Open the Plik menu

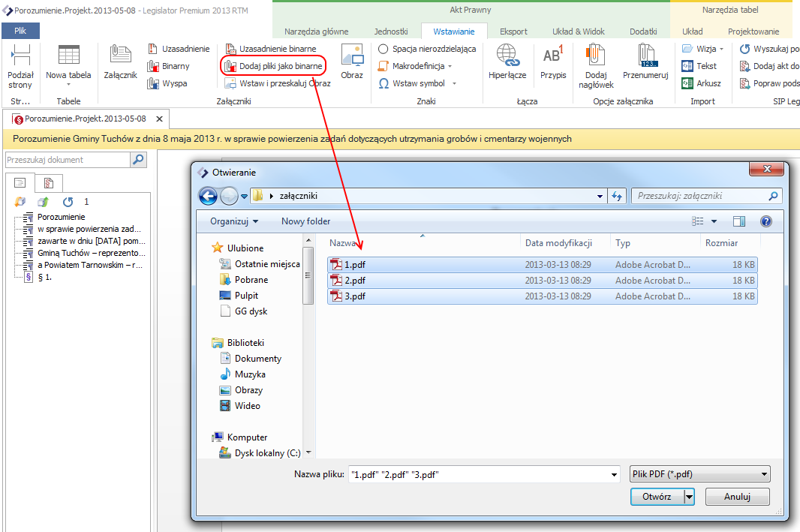(x=20, y=31)
